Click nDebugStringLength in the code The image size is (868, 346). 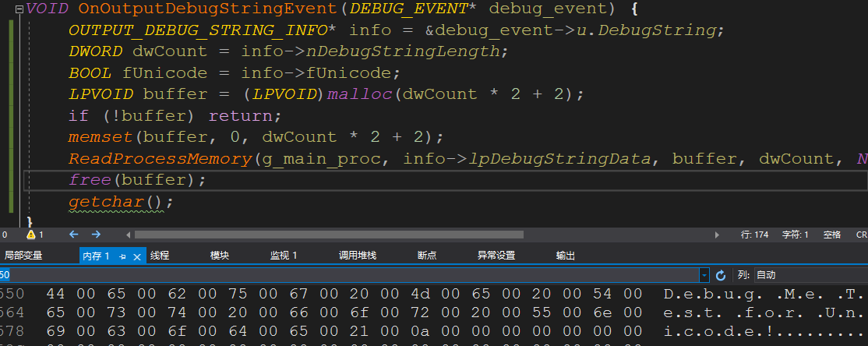[x=403, y=51]
